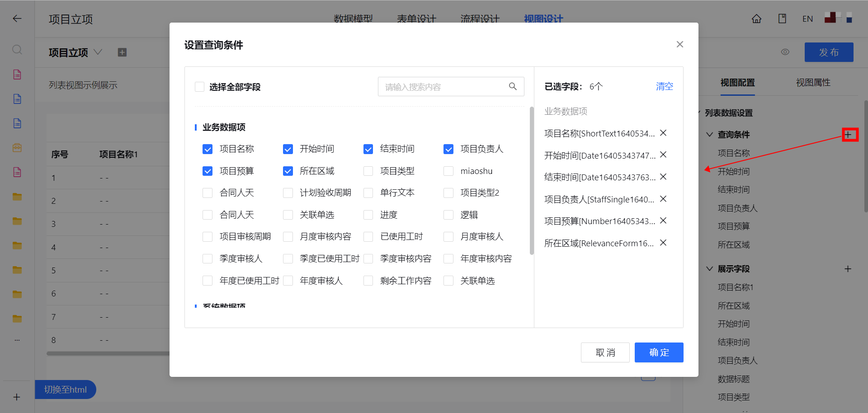Collapse the 列表数据设置 section
Screen dimensions: 868x413
click(x=699, y=113)
